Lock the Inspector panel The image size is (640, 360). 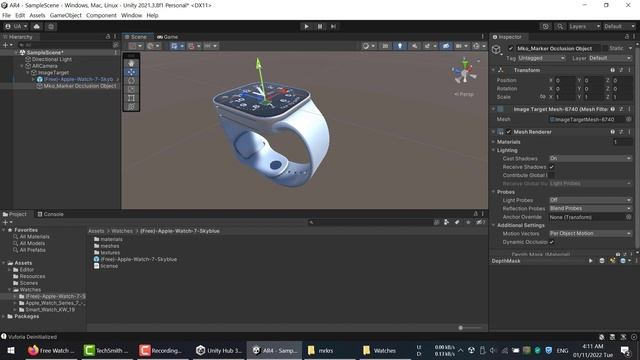pos(627,37)
